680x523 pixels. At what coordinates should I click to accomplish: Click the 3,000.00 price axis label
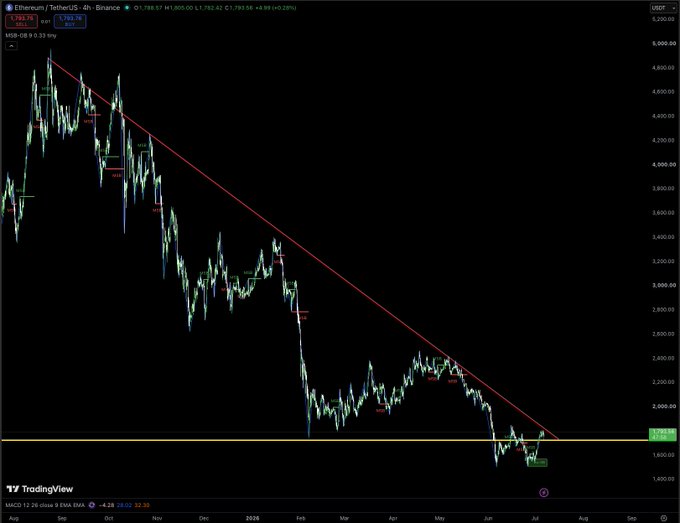664,285
